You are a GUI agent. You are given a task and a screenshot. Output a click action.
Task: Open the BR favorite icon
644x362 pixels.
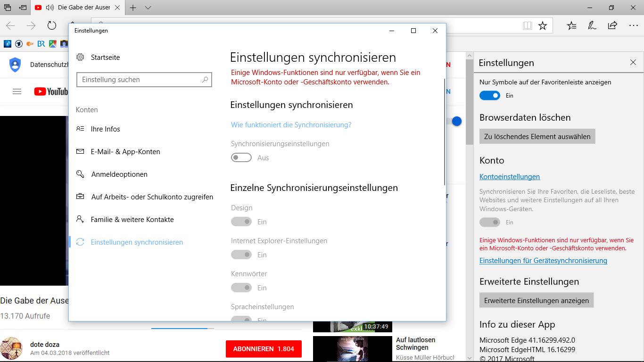41,44
